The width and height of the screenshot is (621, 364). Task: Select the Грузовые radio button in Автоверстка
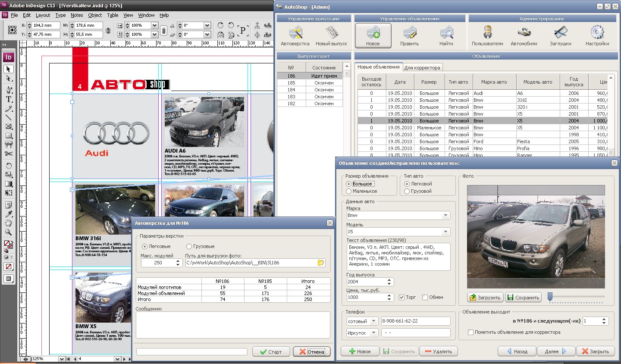click(189, 246)
